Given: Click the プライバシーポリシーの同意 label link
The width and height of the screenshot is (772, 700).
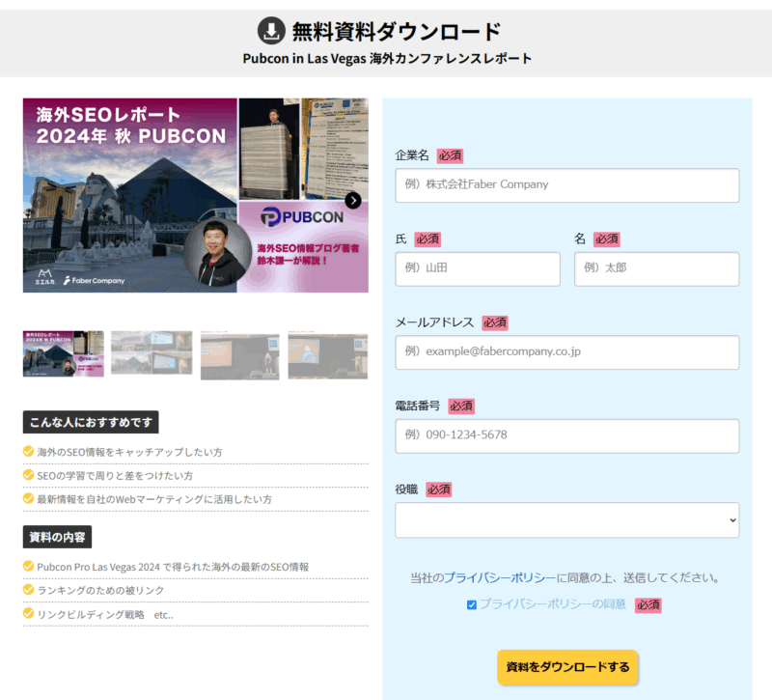Looking at the screenshot, I should click(x=552, y=604).
